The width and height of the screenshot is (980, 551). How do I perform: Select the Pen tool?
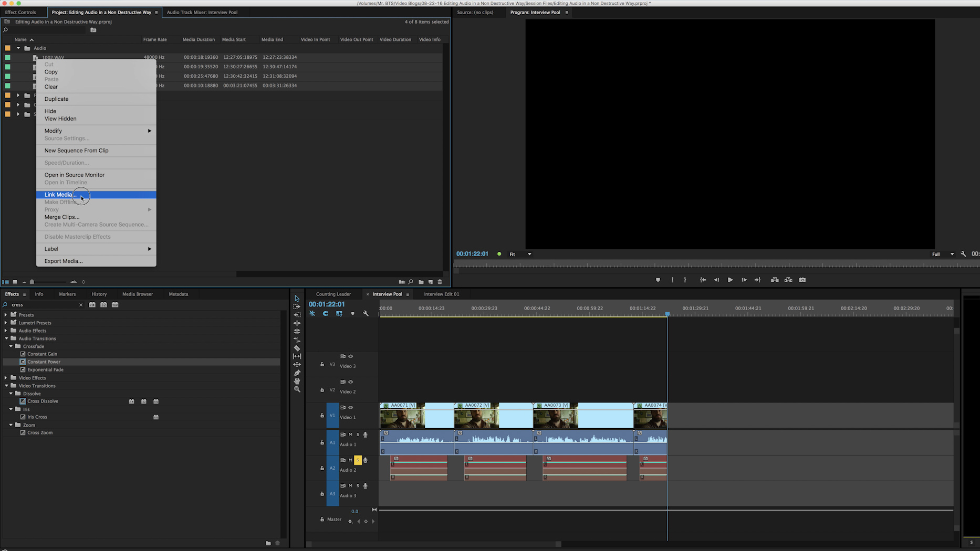297,373
